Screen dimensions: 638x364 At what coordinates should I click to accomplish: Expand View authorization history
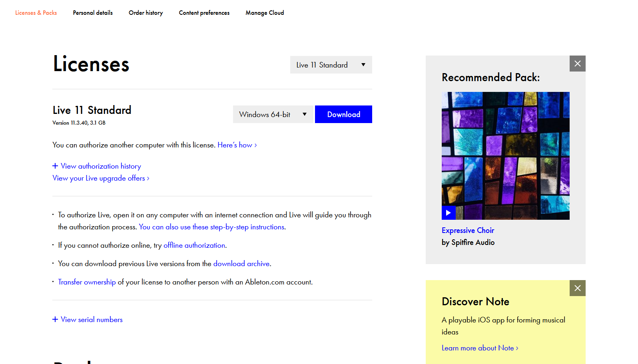[x=97, y=166]
